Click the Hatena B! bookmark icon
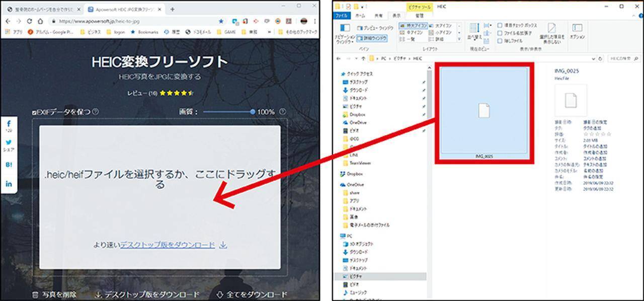This screenshot has height=301, width=644. tap(9, 165)
